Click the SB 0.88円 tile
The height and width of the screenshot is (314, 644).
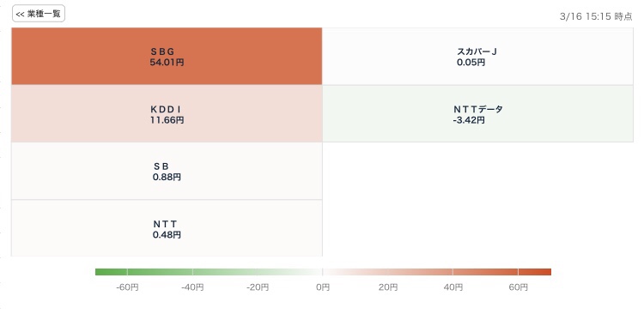tap(167, 172)
